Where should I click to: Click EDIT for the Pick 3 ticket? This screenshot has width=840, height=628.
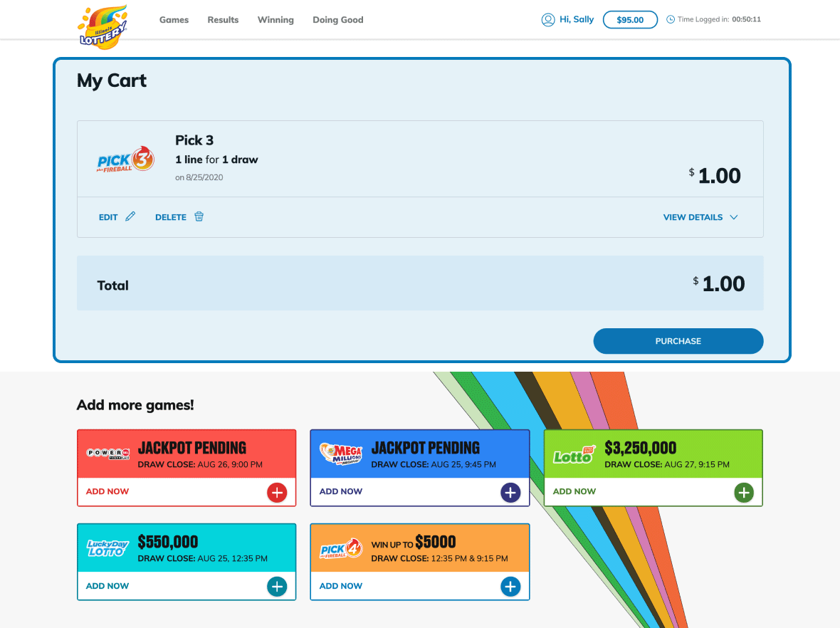108,217
